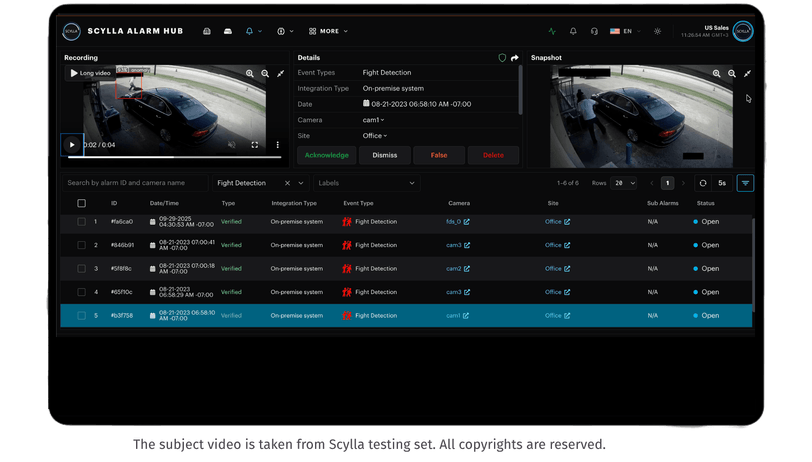
Task: Go to the next results page
Action: 683,183
